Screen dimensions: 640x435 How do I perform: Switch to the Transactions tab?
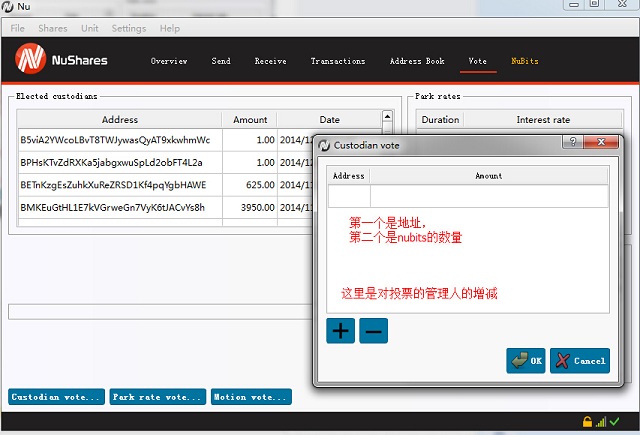tap(338, 61)
